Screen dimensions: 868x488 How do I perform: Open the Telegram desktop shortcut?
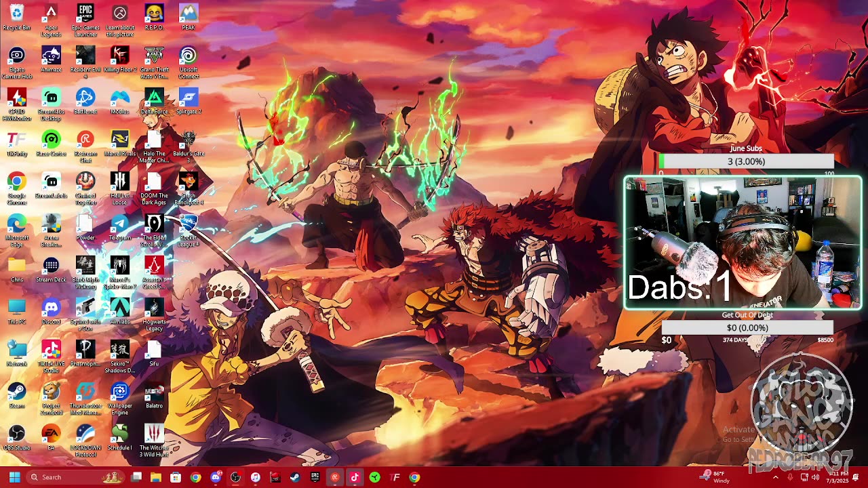point(120,227)
